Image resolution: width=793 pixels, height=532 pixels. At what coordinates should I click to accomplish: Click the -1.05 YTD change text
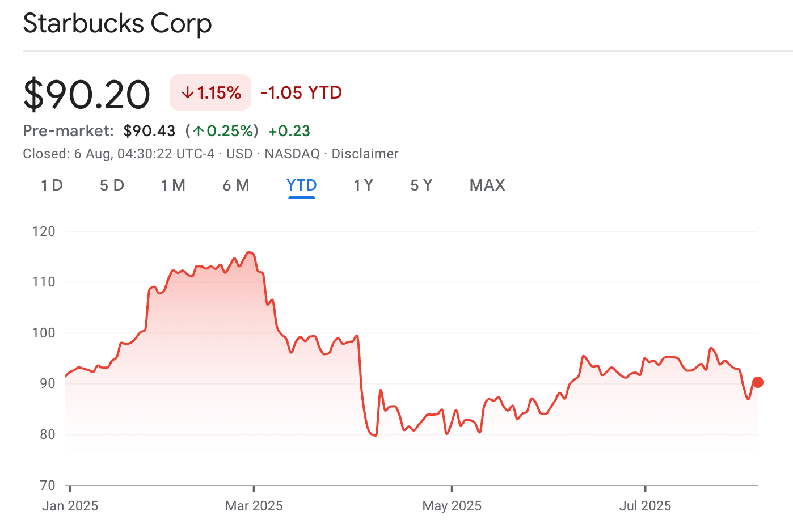[x=301, y=92]
